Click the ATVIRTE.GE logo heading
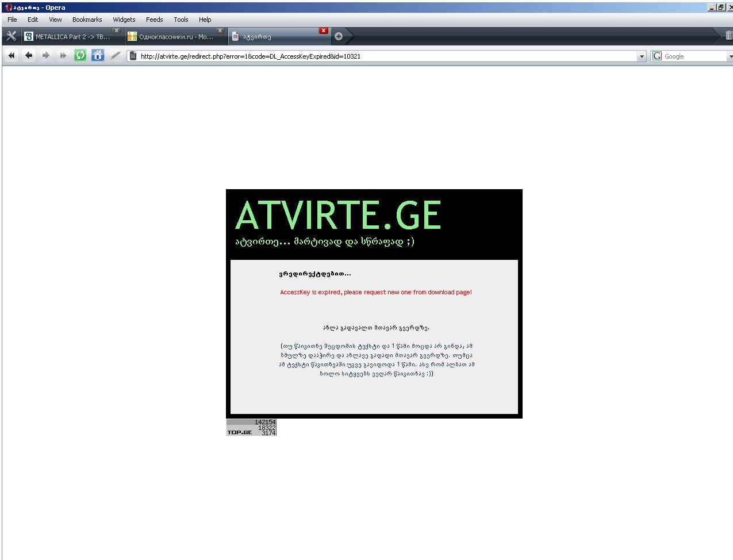The image size is (733, 560). click(338, 216)
